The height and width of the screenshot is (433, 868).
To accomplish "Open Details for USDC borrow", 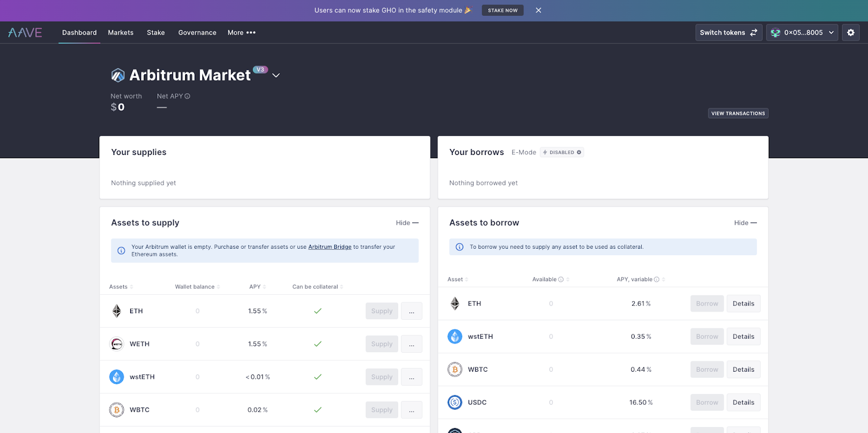I will [743, 402].
